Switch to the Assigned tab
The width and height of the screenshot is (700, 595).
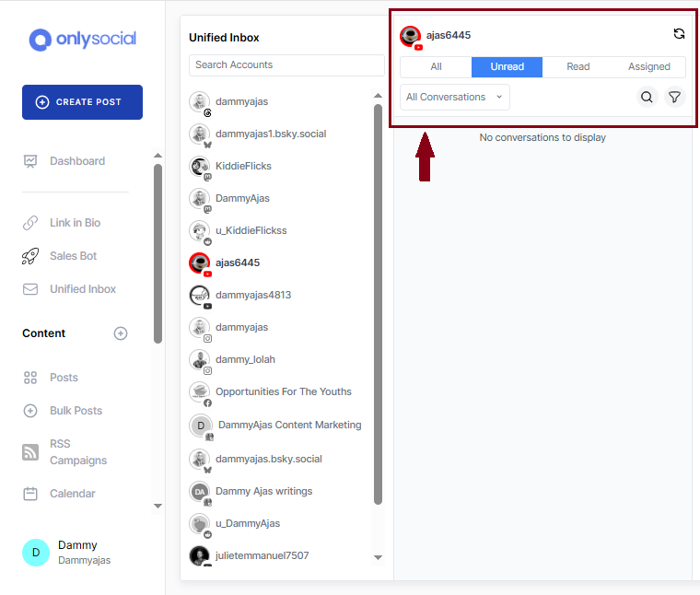pos(649,67)
